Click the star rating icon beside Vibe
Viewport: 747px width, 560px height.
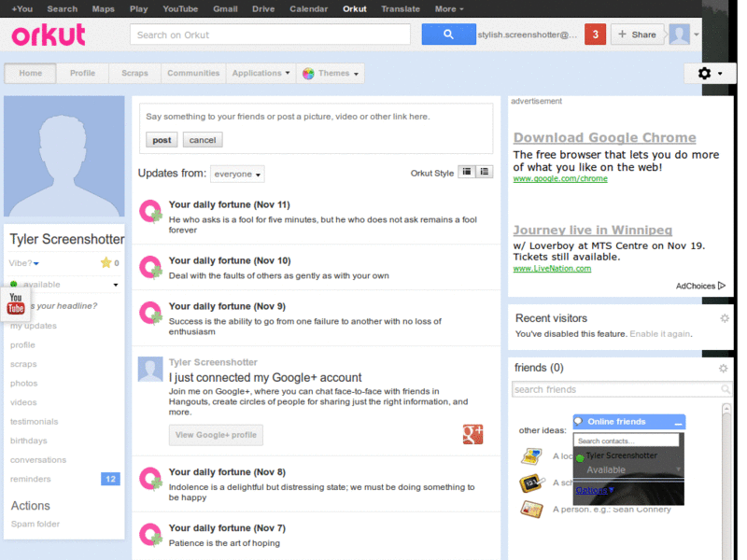(106, 262)
